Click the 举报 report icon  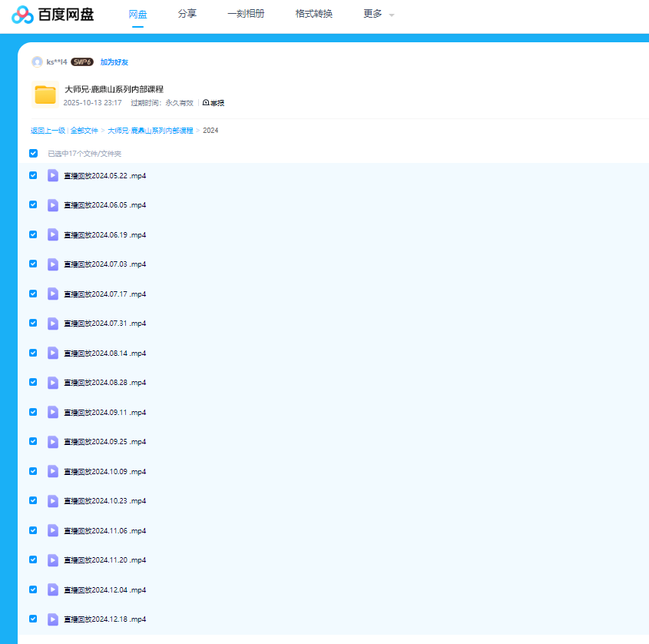coord(206,102)
